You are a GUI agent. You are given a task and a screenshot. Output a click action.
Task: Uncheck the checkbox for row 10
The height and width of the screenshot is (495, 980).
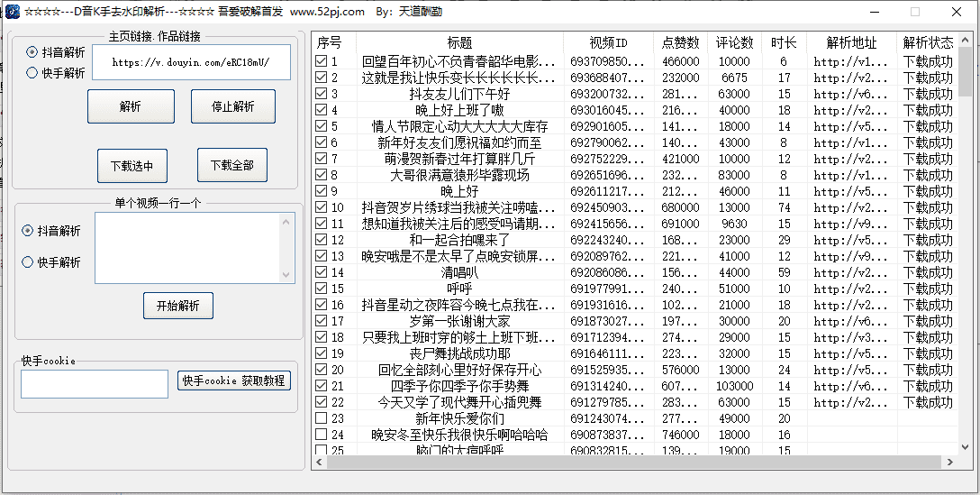(x=322, y=207)
